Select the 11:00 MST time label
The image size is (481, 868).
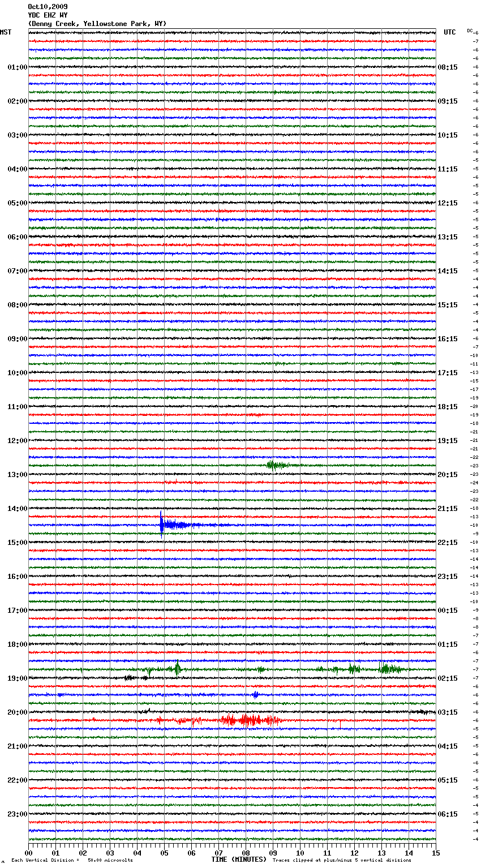click(18, 407)
